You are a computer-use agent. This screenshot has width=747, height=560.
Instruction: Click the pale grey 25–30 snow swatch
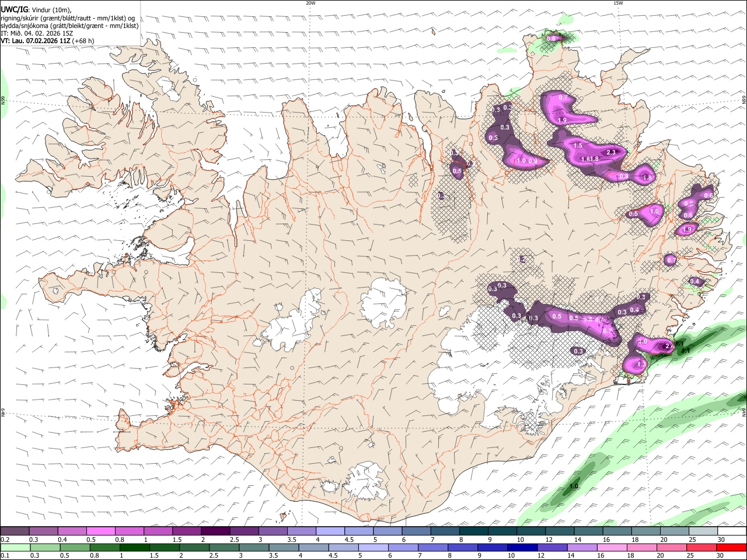703,531
